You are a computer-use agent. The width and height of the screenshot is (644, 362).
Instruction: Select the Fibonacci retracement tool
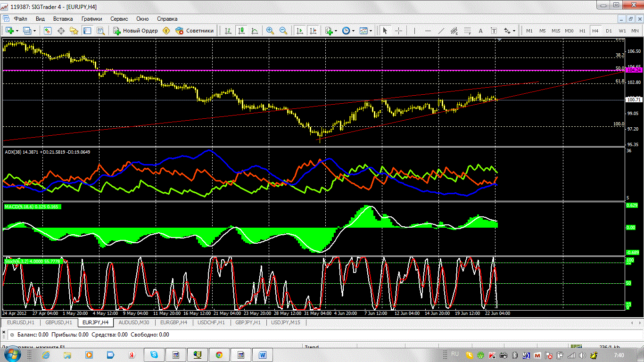click(x=468, y=31)
